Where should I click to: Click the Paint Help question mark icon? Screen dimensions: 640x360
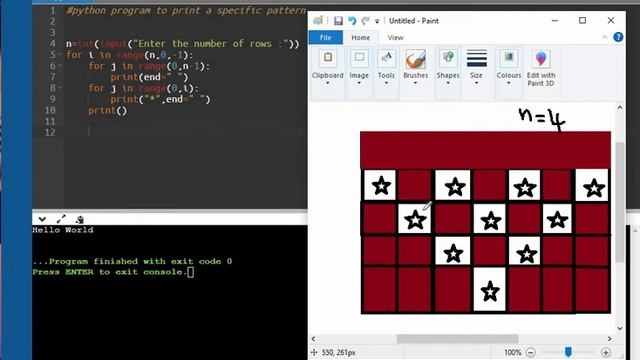(x=618, y=37)
